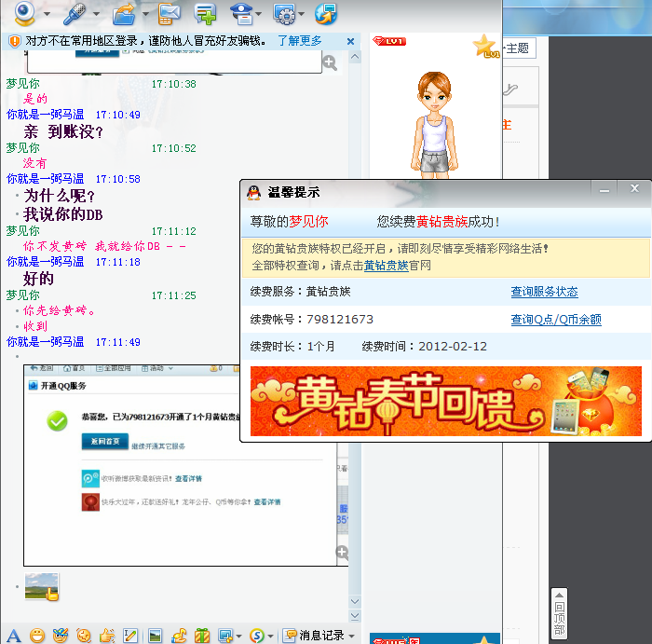Click the 黄钻春节回馈 promotional banner

pyautogui.click(x=446, y=401)
